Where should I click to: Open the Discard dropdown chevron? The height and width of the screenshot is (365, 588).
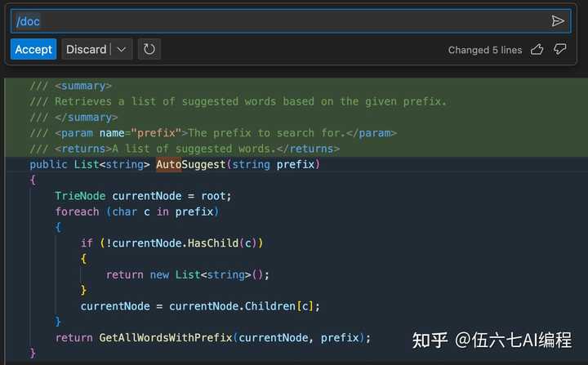click(x=122, y=49)
